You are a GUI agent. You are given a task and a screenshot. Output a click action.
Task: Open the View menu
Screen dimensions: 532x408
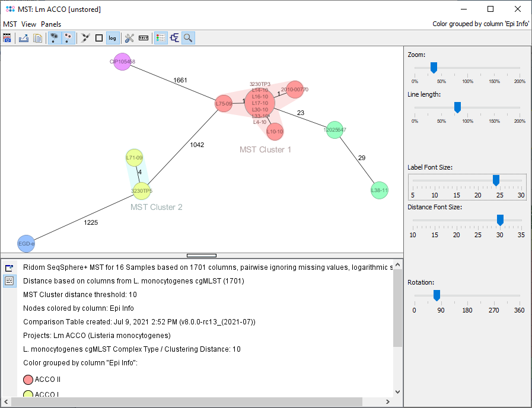[x=28, y=24]
